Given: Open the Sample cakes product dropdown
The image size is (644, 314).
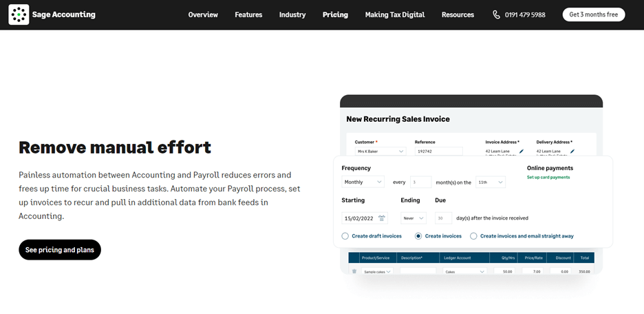Looking at the screenshot, I should pos(378,272).
